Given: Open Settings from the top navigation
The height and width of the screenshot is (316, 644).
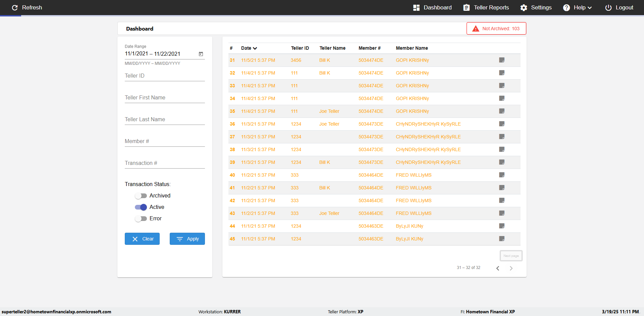Looking at the screenshot, I should coord(536,7).
